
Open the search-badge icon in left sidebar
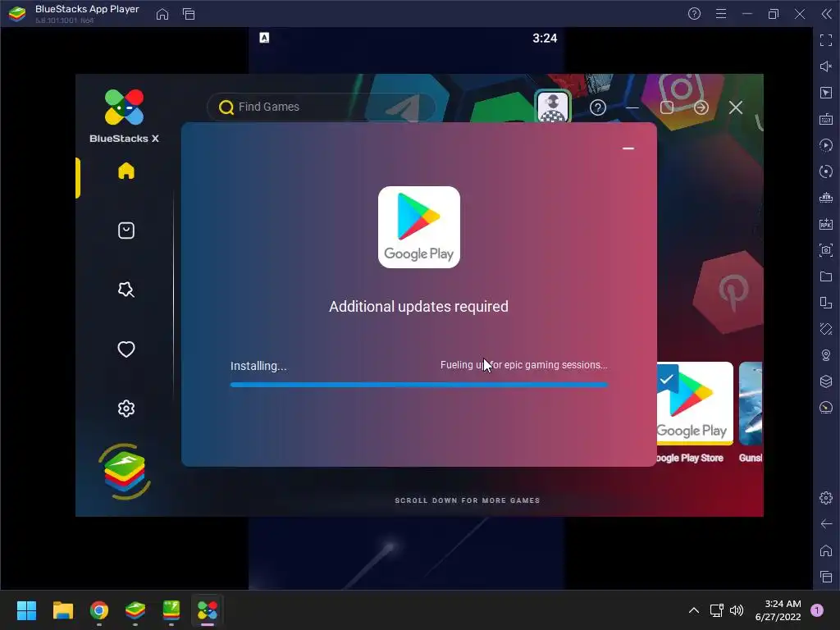[x=126, y=290]
